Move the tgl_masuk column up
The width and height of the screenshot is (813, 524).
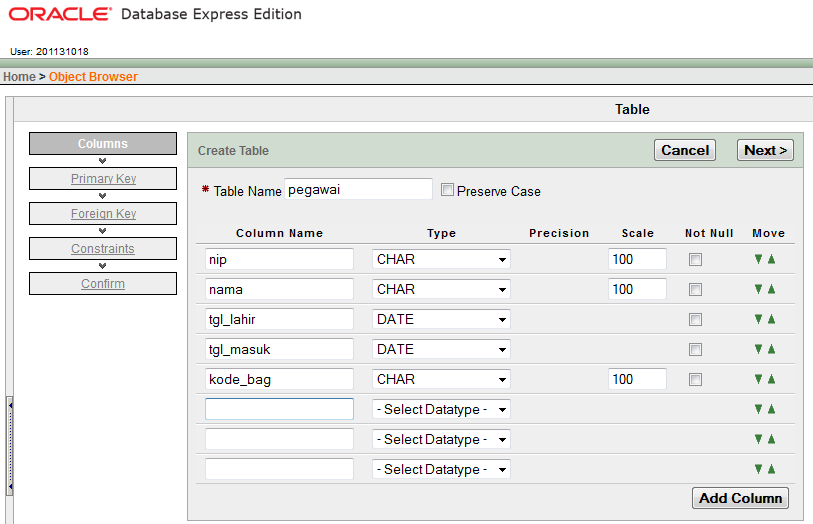pos(771,349)
